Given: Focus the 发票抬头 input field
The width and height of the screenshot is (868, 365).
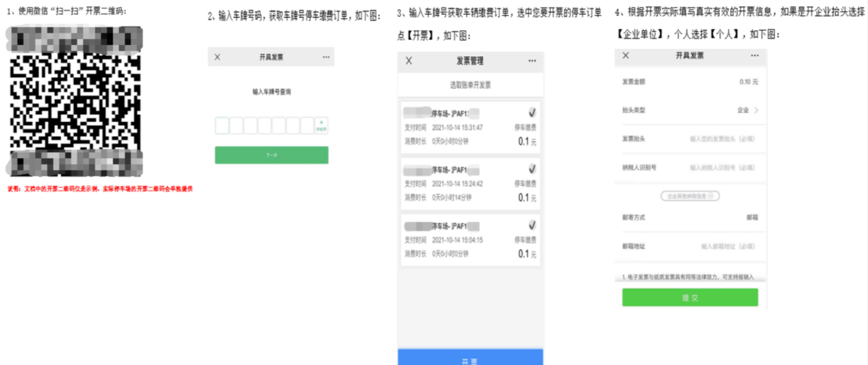Looking at the screenshot, I should (x=723, y=139).
